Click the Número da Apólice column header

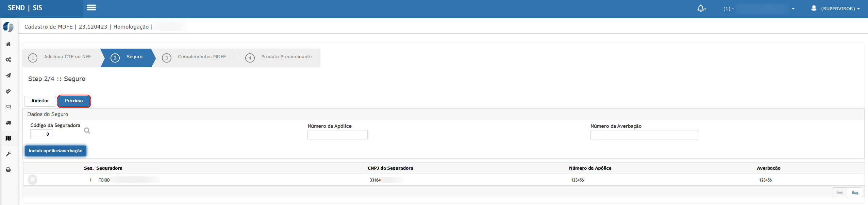coord(590,168)
